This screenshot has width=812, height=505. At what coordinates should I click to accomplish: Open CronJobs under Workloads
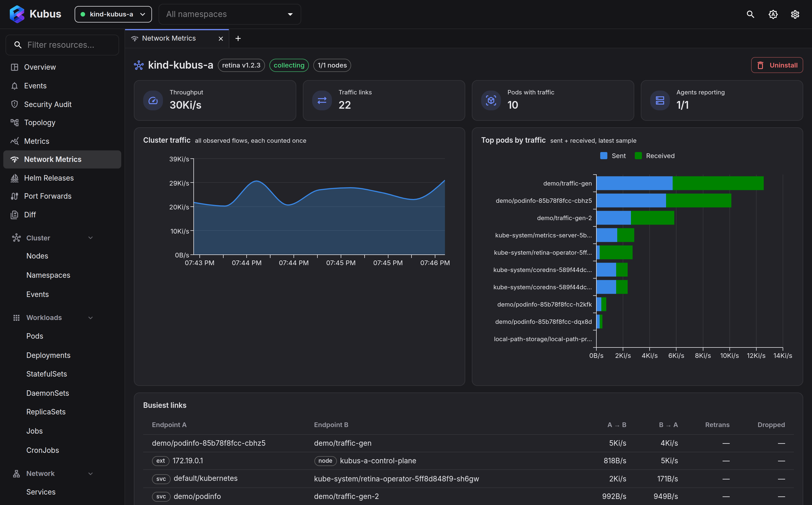coord(43,450)
